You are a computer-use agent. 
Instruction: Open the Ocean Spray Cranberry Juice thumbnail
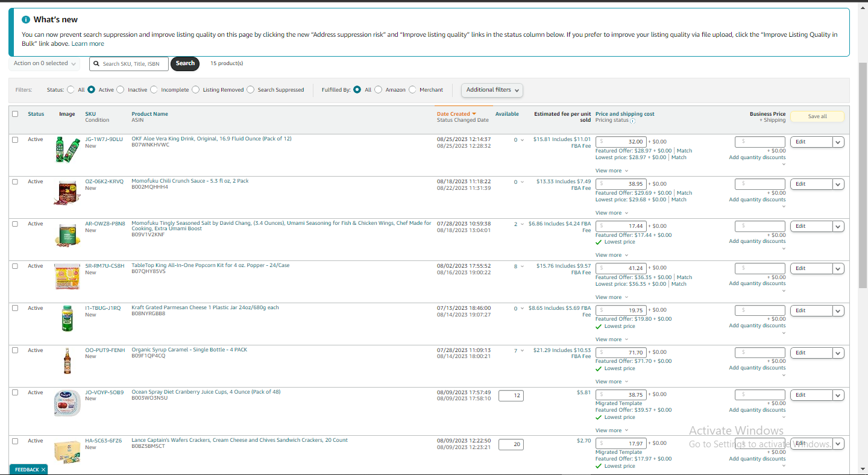pyautogui.click(x=67, y=403)
